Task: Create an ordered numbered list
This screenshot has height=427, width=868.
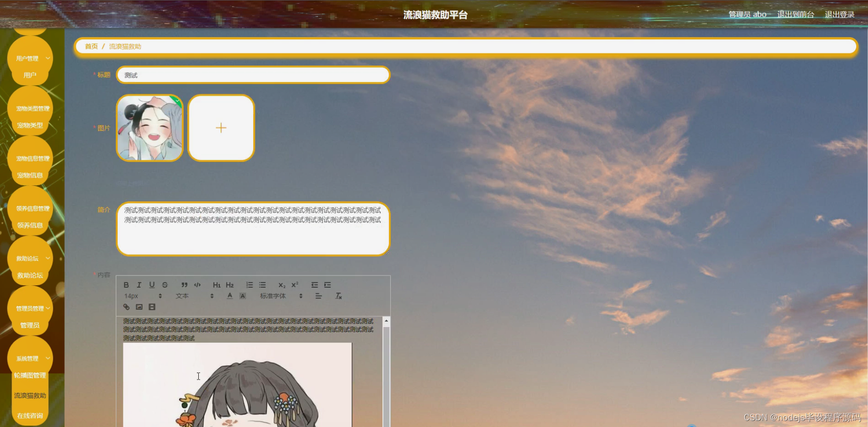Action: point(249,285)
